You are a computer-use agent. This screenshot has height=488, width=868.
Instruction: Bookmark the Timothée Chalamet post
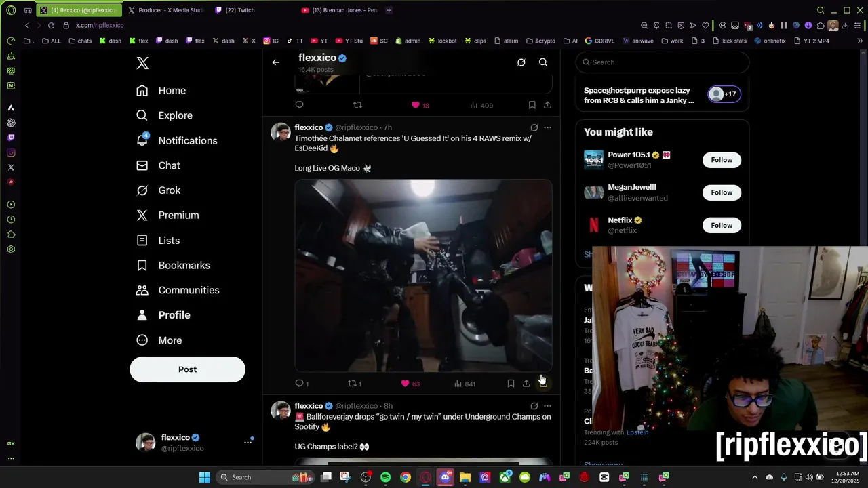pos(511,384)
